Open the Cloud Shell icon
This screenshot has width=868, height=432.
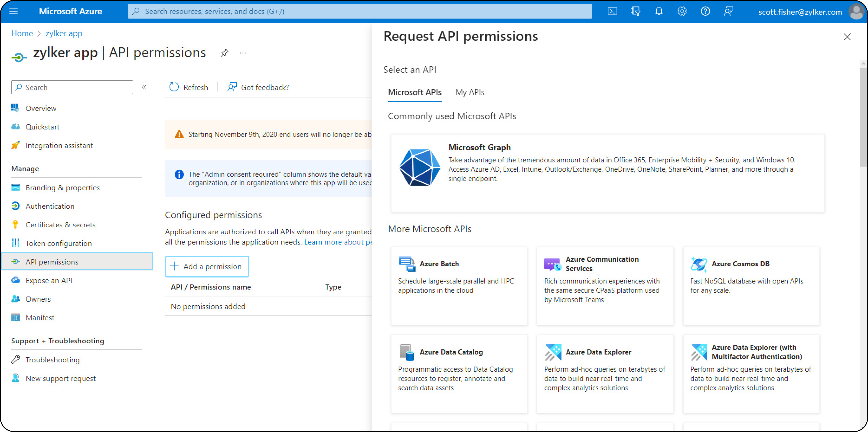coord(612,11)
